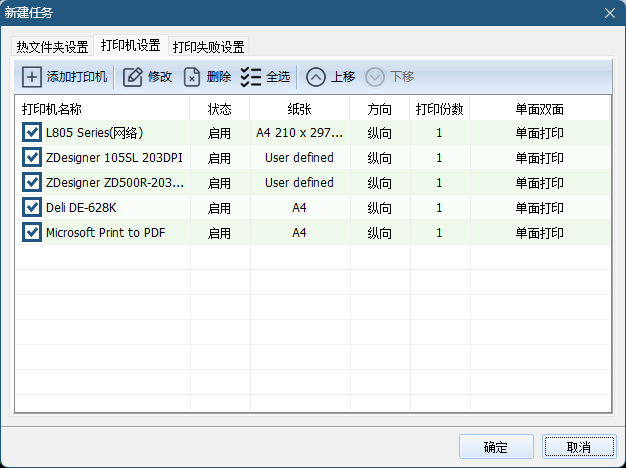Open the 打印失败设置 tab
Image resolution: width=626 pixels, height=468 pixels.
point(208,47)
